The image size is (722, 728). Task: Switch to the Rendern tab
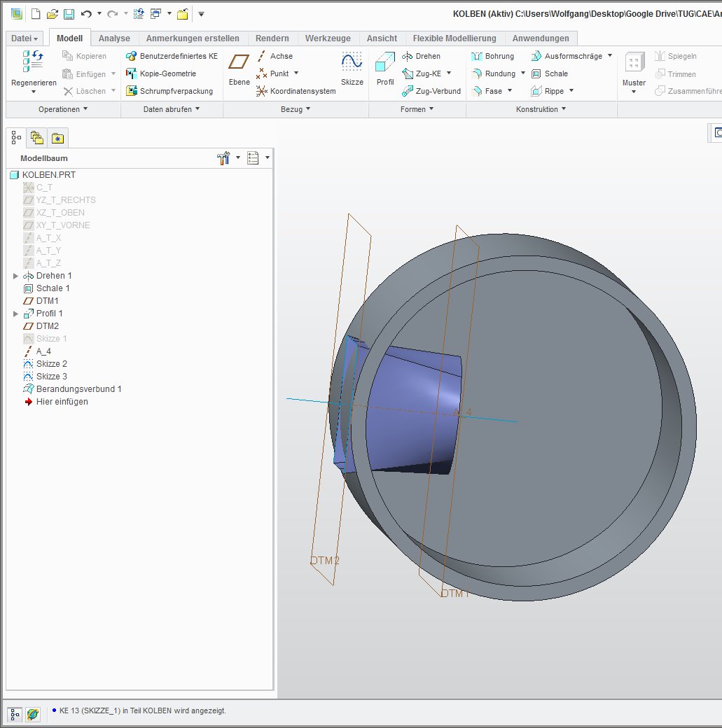(x=272, y=38)
